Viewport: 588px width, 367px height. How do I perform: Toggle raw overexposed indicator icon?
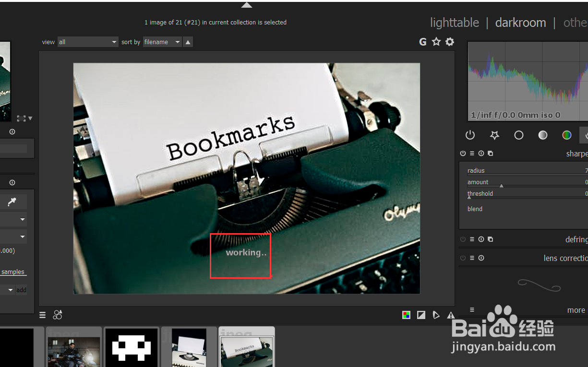[421, 315]
